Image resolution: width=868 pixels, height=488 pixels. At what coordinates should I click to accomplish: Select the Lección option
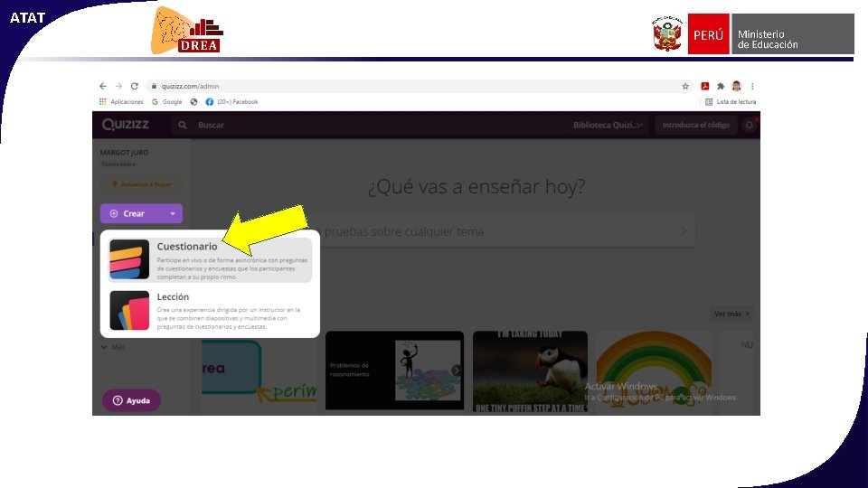point(210,310)
